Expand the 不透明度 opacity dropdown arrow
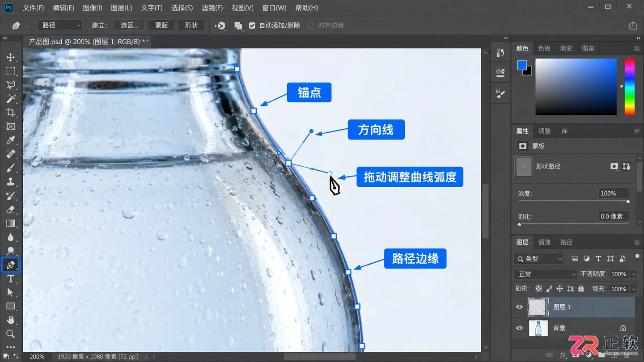 (x=634, y=274)
